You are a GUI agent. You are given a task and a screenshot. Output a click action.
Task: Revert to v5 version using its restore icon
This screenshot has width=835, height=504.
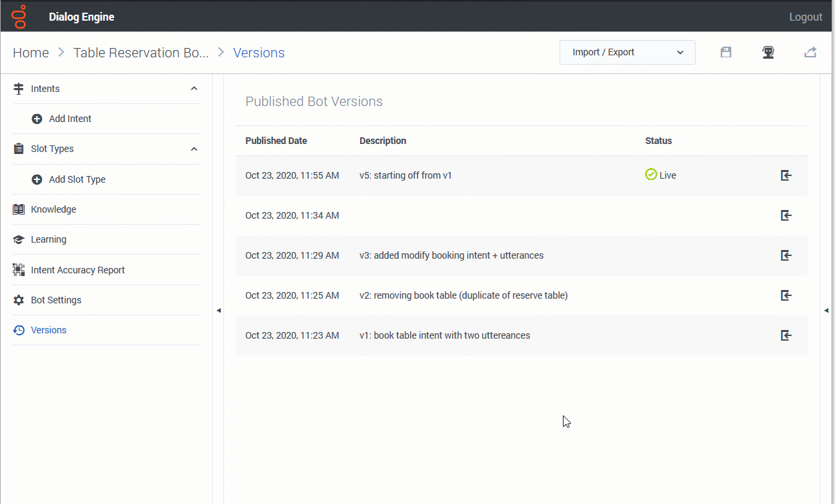[786, 175]
